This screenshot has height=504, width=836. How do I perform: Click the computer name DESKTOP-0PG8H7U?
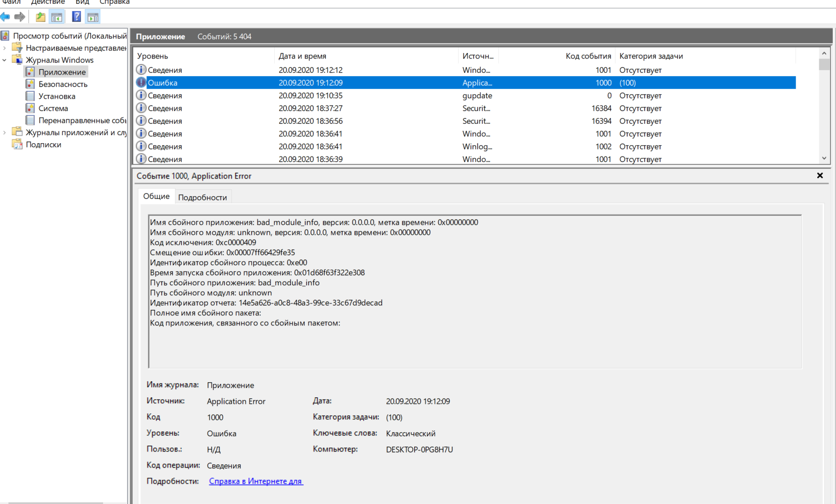coord(419,449)
